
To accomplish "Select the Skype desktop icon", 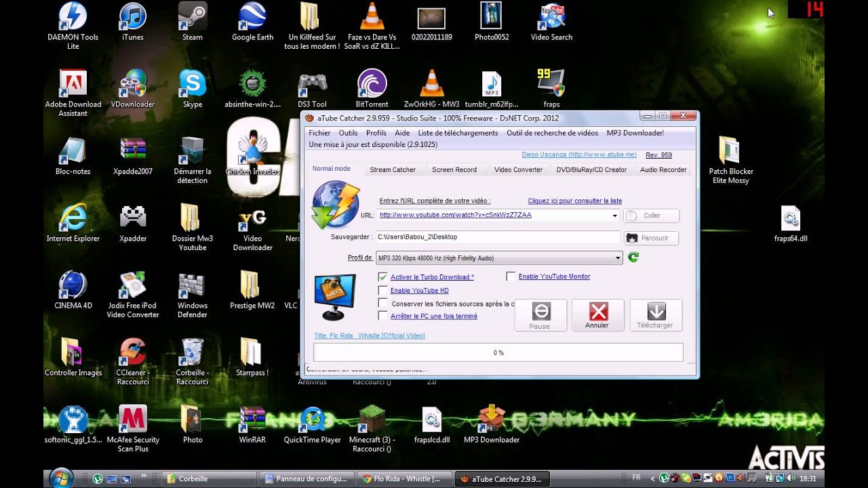I will [x=193, y=89].
